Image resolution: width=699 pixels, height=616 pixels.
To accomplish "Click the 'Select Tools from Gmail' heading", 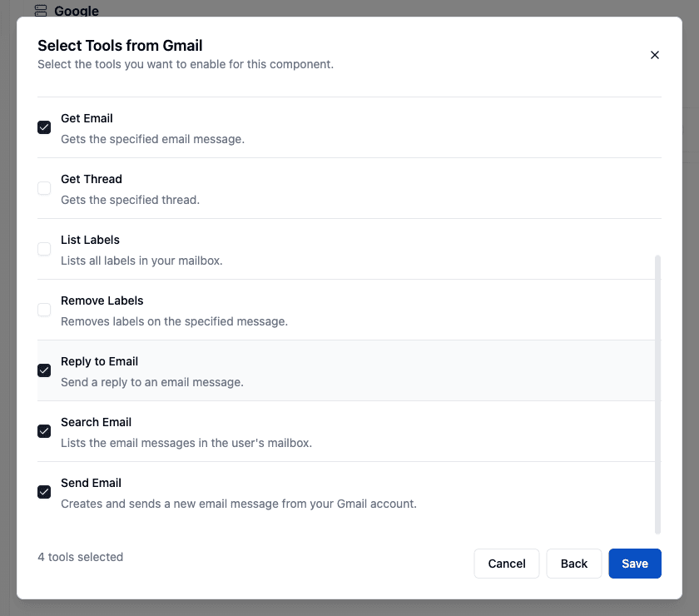I will click(x=120, y=46).
